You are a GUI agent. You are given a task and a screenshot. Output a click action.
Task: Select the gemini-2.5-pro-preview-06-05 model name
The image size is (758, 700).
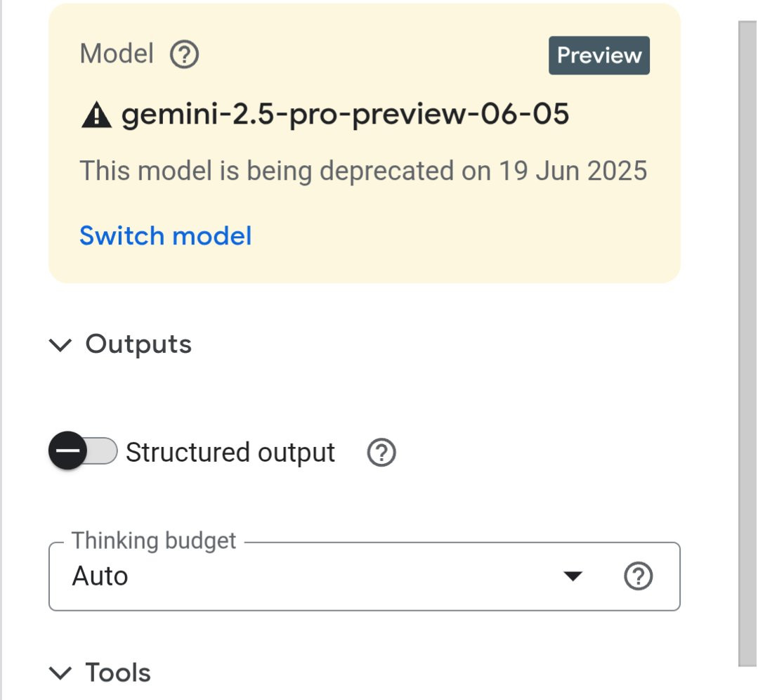(345, 115)
